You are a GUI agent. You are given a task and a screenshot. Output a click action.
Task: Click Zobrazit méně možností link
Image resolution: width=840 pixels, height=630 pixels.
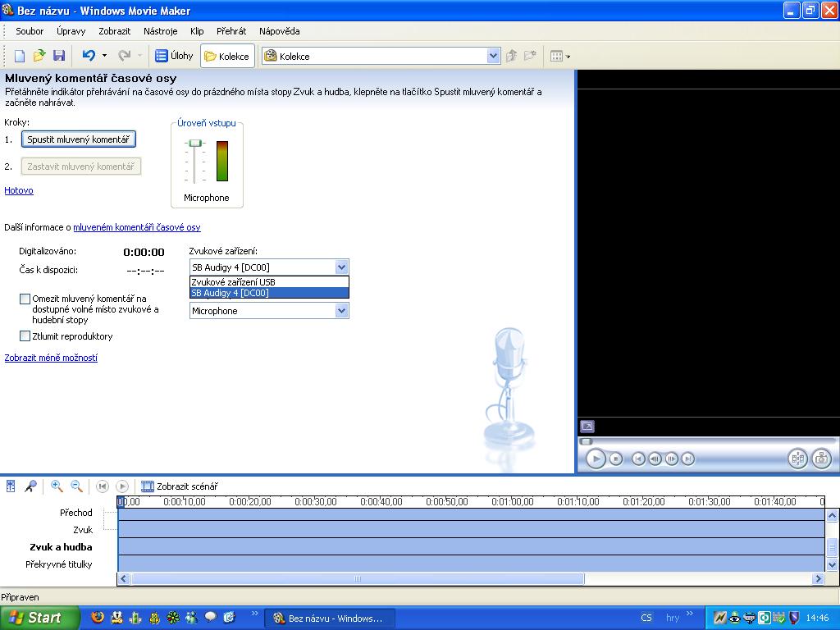(x=51, y=358)
